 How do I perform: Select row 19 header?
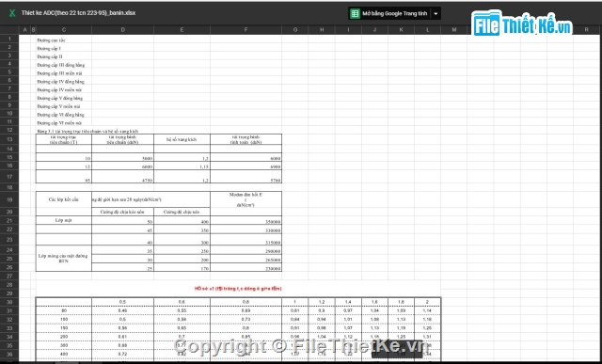point(9,199)
